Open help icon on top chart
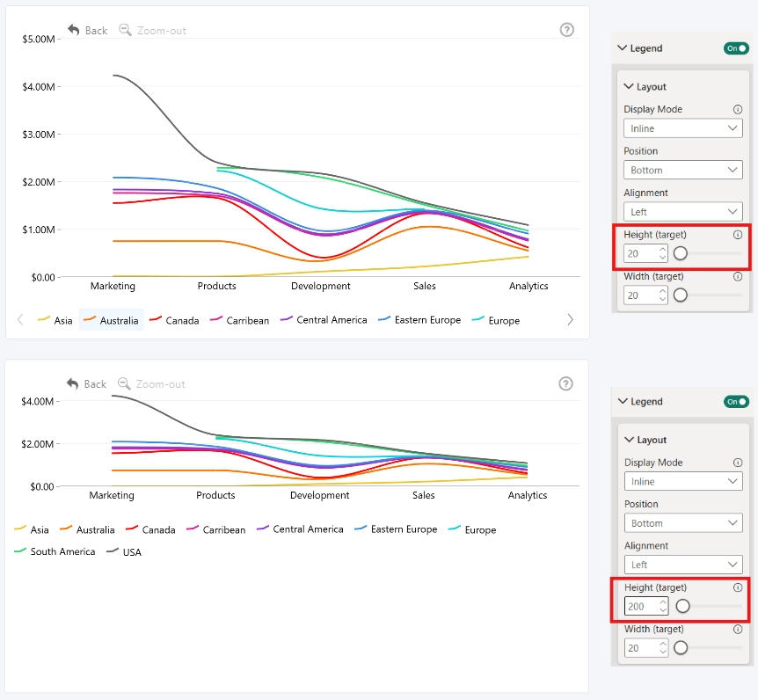This screenshot has height=700, width=758. (x=566, y=30)
